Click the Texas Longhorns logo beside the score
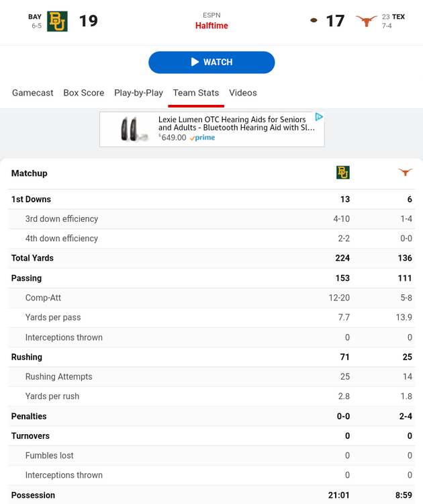Screen dimensions: 423x504 [366, 21]
